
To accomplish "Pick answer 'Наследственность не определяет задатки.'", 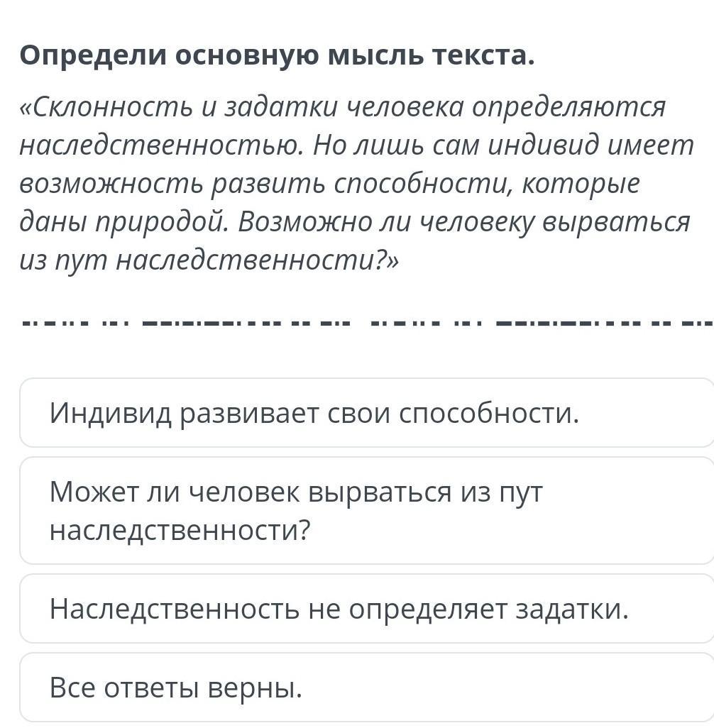I will pos(367,608).
